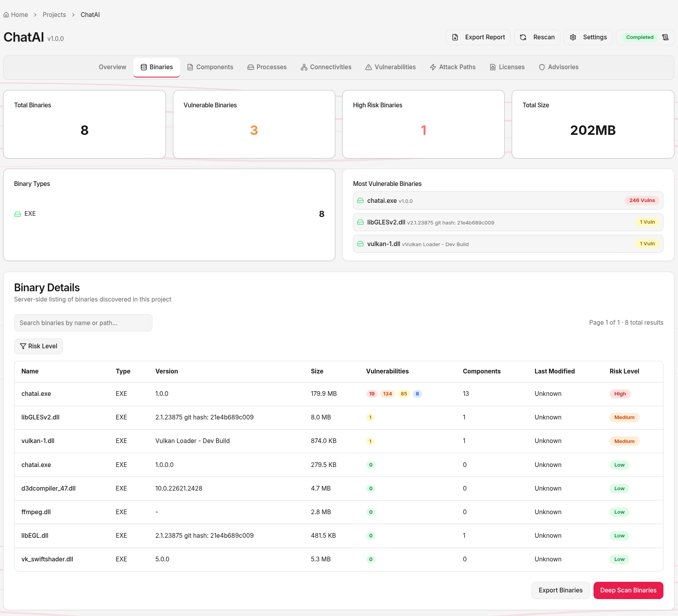Click the libGLESv2.dll entry in Most Vulnerable
Viewport: 678px width, 616px height.
pos(508,222)
